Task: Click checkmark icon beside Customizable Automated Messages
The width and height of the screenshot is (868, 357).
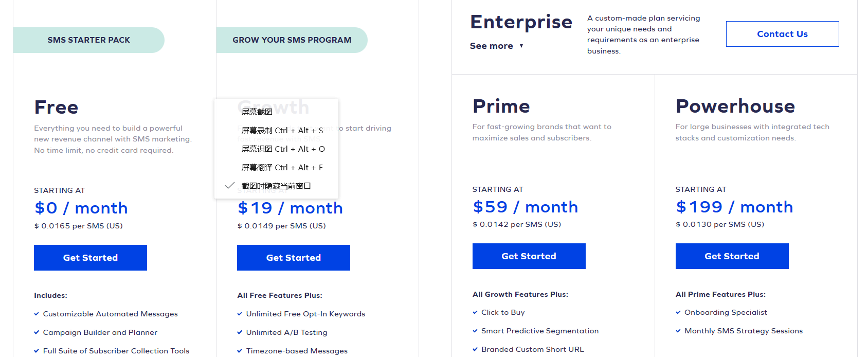Action: point(37,314)
